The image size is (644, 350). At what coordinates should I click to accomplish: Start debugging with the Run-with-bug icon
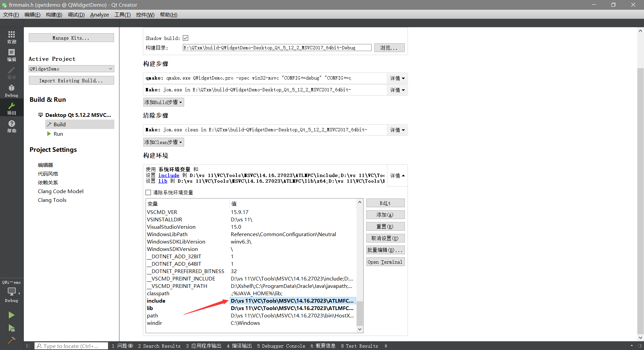(11, 329)
